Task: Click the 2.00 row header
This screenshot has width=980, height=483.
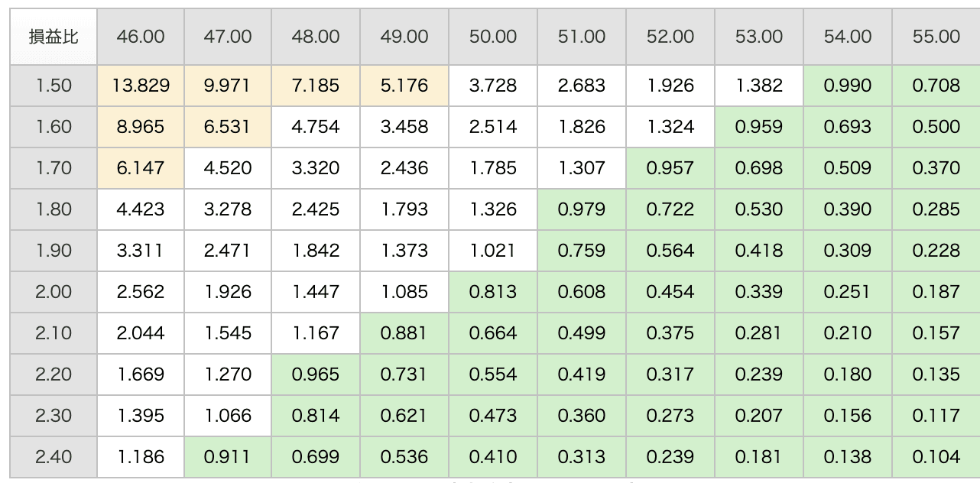Action: click(x=54, y=292)
